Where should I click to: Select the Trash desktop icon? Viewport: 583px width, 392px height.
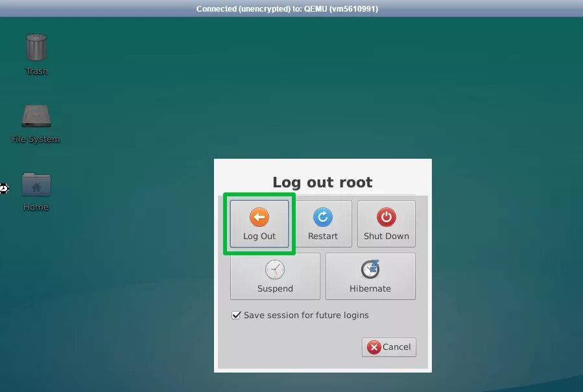coord(36,54)
